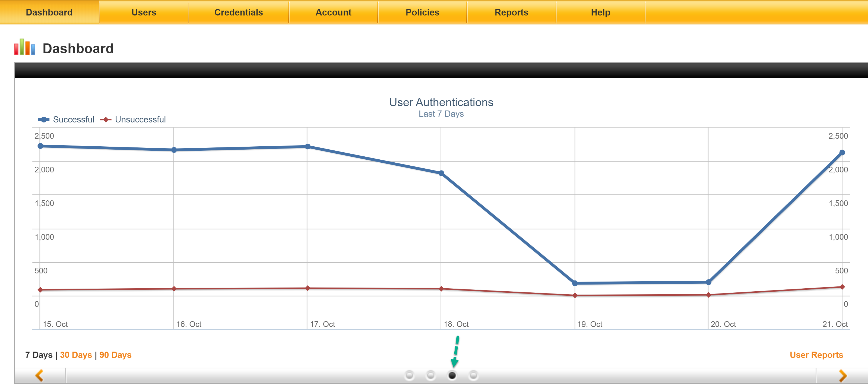Select the fourth carousel page dot
The width and height of the screenshot is (868, 385).
pyautogui.click(x=473, y=375)
